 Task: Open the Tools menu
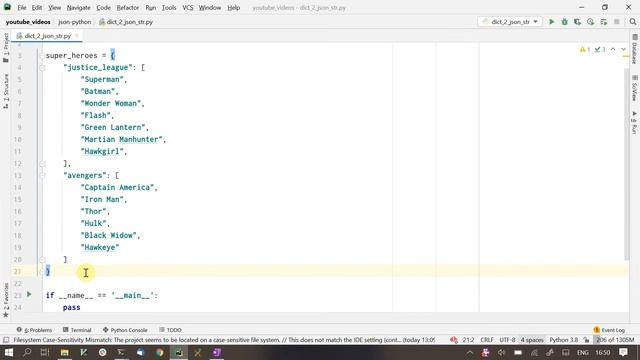click(169, 8)
